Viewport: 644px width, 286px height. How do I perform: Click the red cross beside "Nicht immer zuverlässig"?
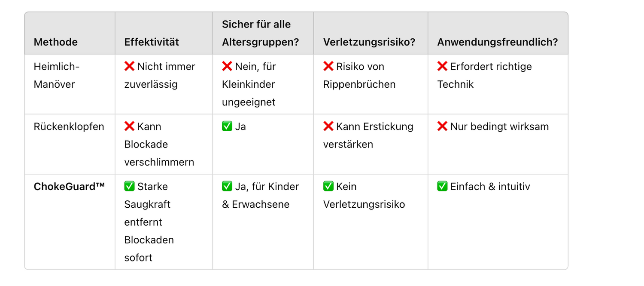pyautogui.click(x=129, y=67)
